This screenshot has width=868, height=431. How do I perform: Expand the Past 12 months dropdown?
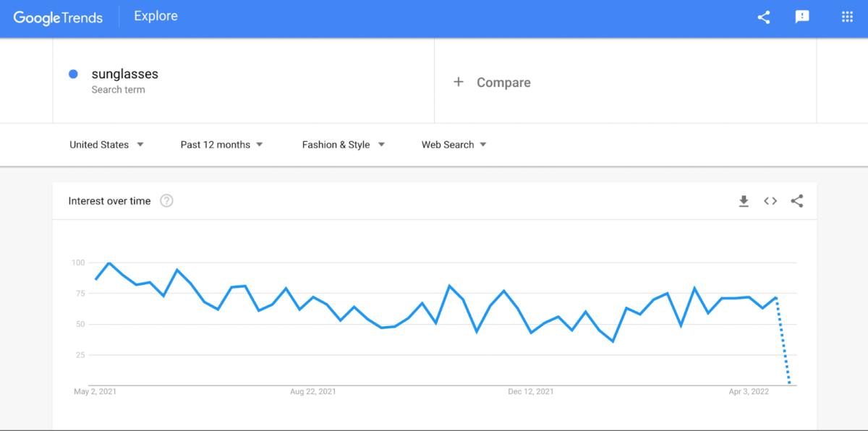coord(221,145)
